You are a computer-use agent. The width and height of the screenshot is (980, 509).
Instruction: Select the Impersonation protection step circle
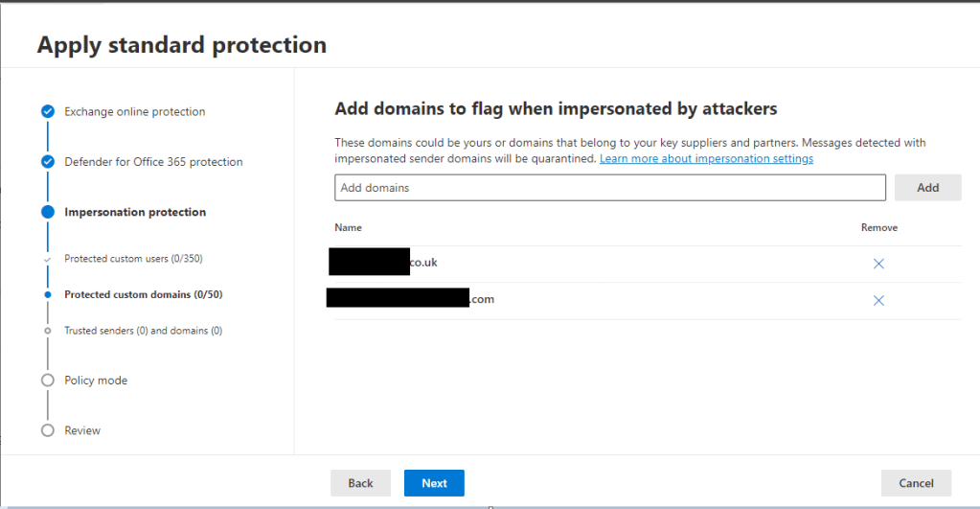[x=48, y=212]
